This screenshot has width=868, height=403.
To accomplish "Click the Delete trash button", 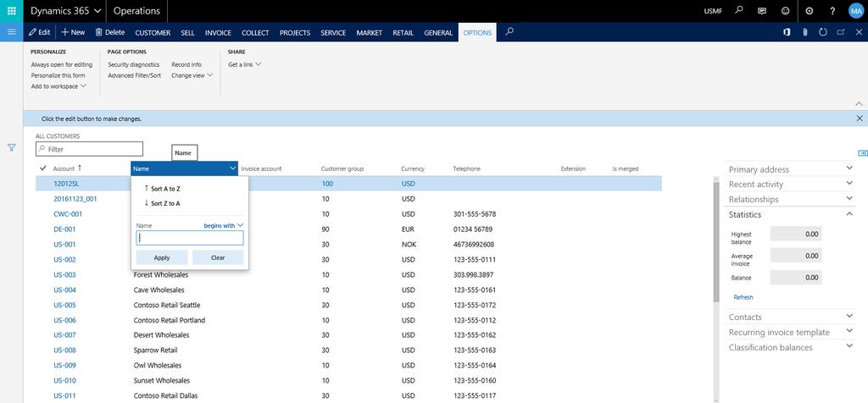I will (110, 33).
